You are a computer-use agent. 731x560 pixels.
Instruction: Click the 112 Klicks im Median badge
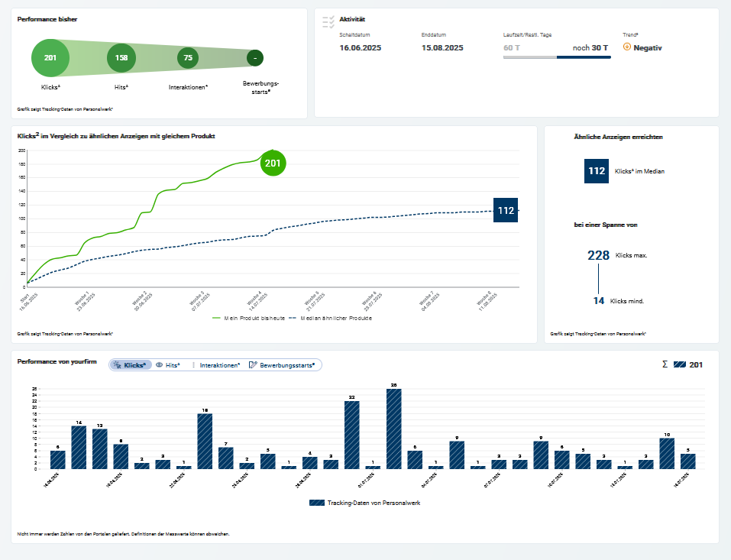click(597, 171)
